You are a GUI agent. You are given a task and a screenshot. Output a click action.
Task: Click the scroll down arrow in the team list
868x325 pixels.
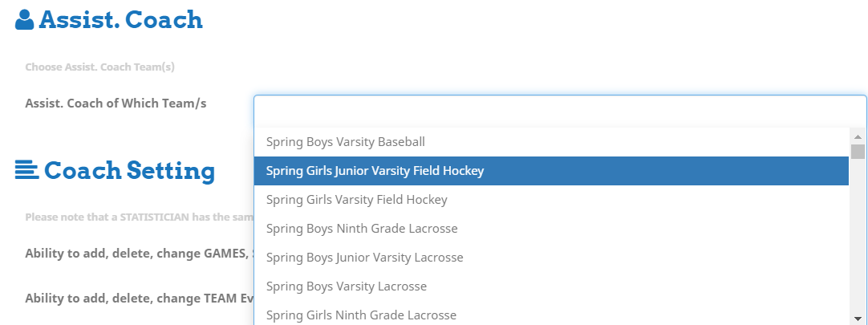tap(858, 317)
